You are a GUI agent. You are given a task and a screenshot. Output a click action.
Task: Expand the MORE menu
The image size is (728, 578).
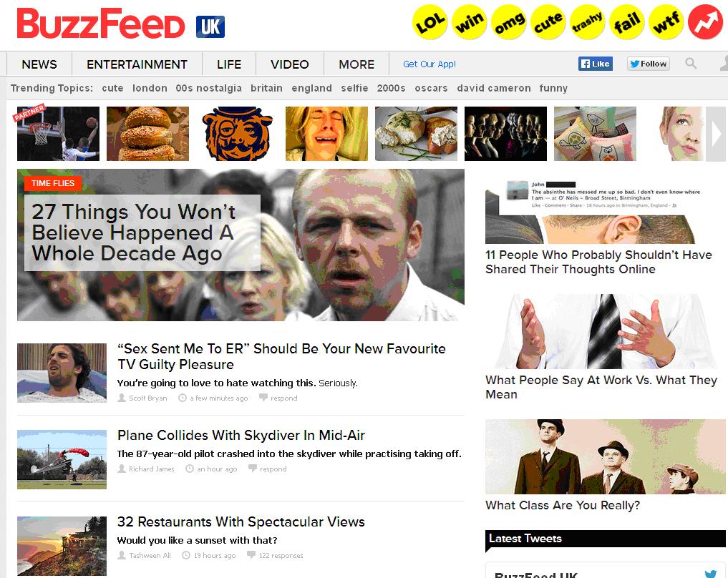[356, 64]
